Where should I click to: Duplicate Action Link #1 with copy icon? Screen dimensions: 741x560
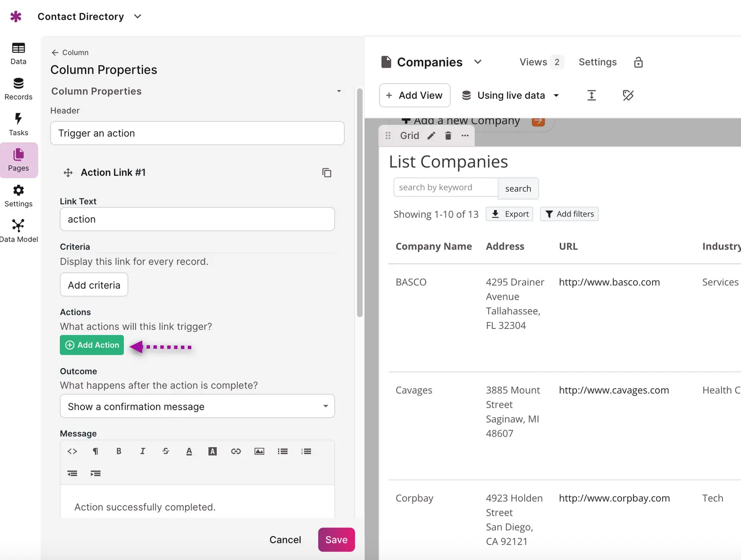coord(327,173)
